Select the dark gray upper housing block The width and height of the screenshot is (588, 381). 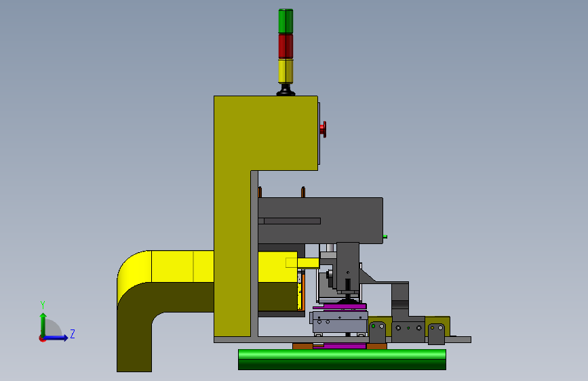point(321,220)
